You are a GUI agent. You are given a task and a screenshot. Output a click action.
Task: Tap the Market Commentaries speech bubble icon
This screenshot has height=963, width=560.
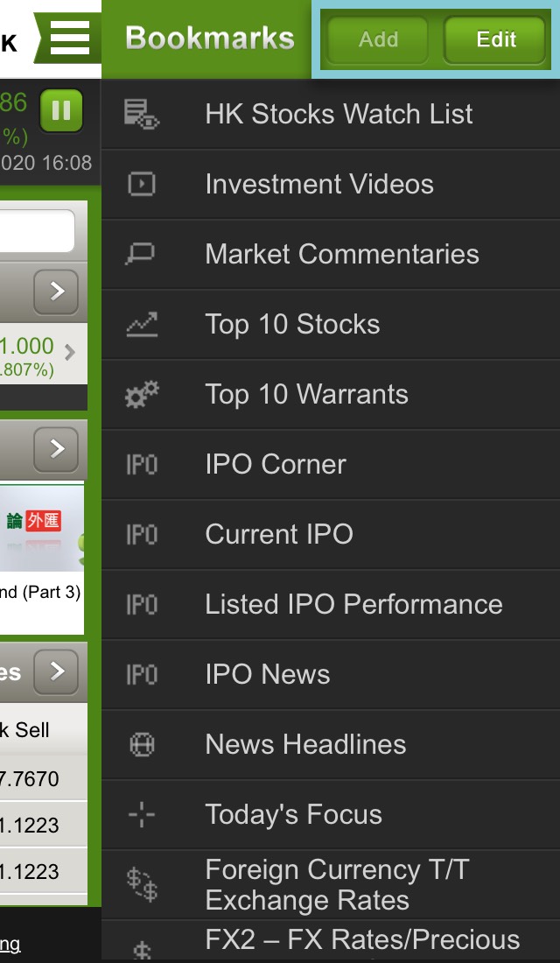pyautogui.click(x=141, y=254)
